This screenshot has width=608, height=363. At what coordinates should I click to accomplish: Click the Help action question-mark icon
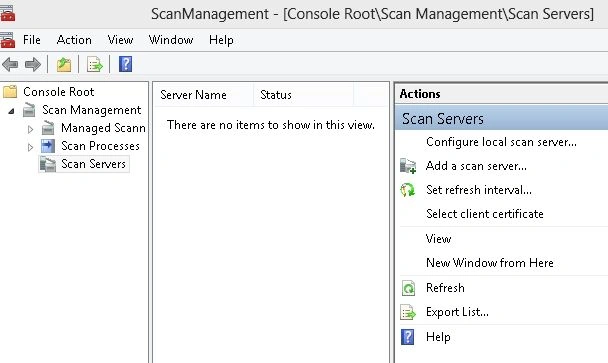click(408, 337)
